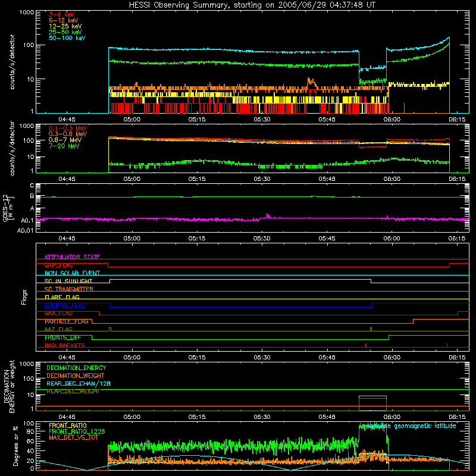Click the FLARE_FLAG label
Image resolution: width=476 pixels, height=476 pixels.
(62, 297)
